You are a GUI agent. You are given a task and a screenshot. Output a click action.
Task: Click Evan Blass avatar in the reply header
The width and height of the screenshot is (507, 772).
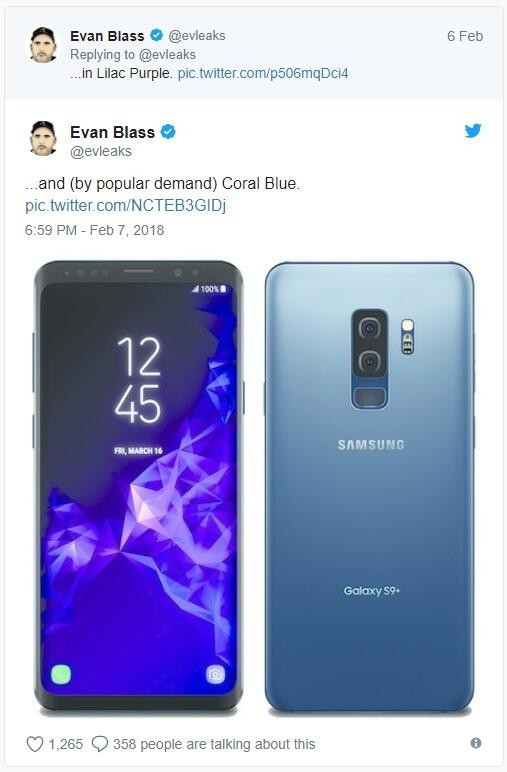43,45
